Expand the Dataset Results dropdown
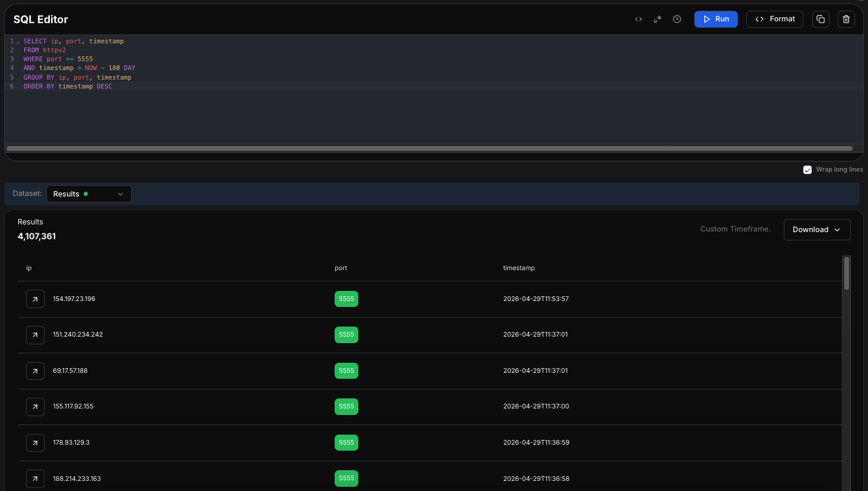The image size is (868, 491). pyautogui.click(x=88, y=194)
